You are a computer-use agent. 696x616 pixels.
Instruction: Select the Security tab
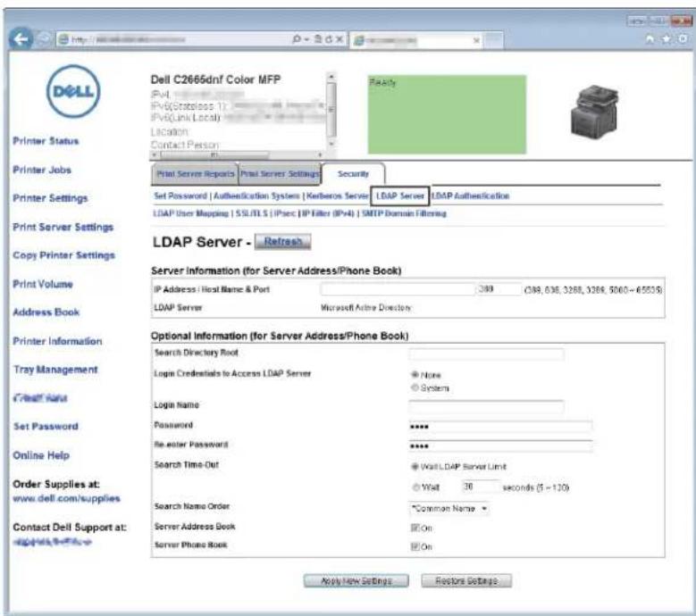[353, 174]
